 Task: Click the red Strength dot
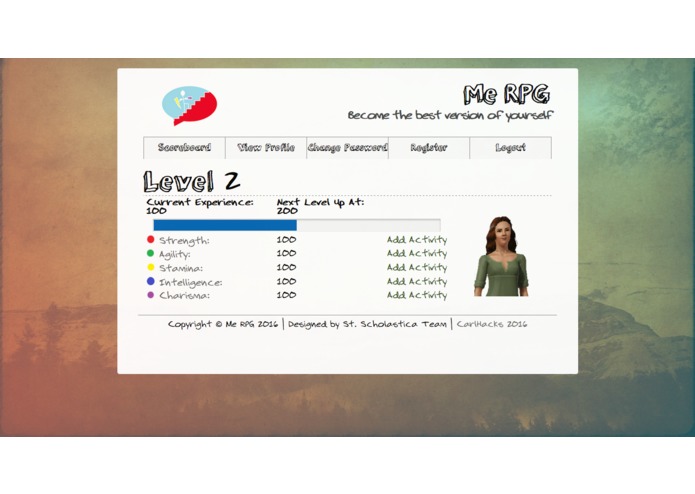pyautogui.click(x=151, y=239)
